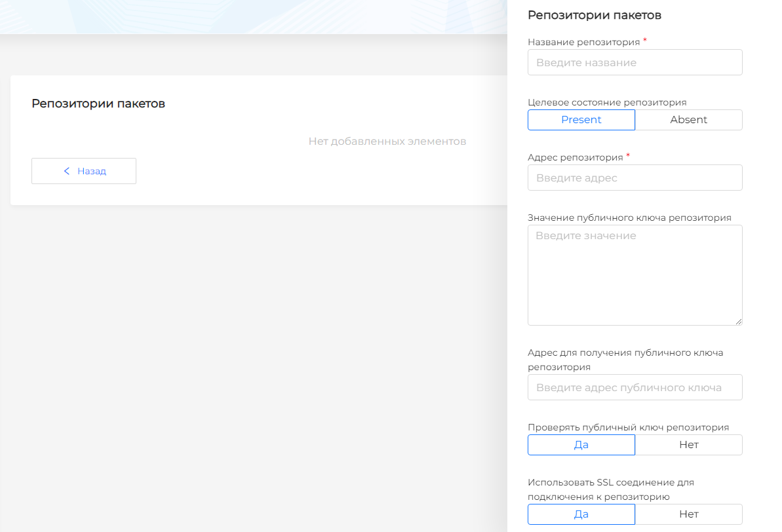
Task: Click the Нет добавленных элементов placeholder text
Action: coord(387,142)
